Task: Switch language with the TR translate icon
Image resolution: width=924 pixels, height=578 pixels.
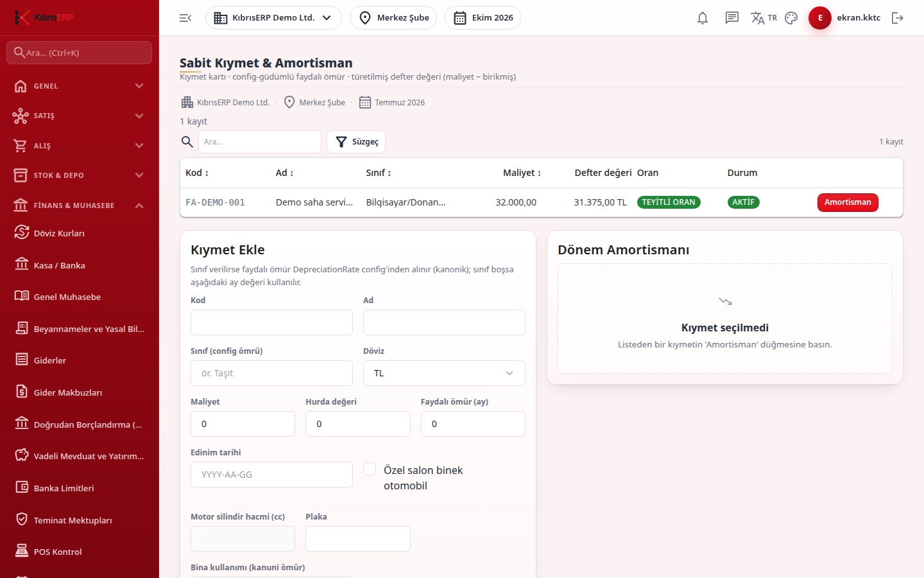Action: tap(764, 18)
